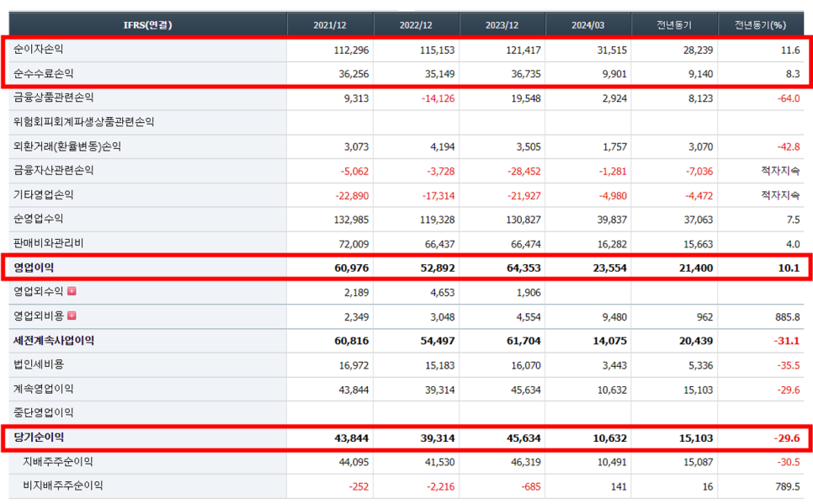Click the 전년동기(%) column header
Viewport: 813px width, 504px height.
(760, 25)
